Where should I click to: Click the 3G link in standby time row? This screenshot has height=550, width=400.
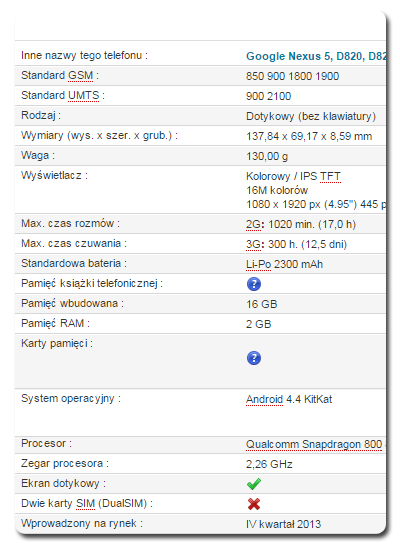pyautogui.click(x=253, y=244)
